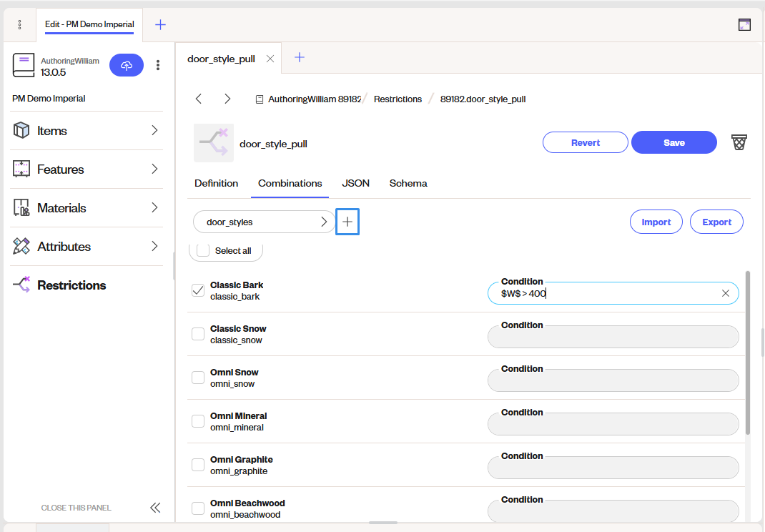Click the Omni Snow condition field
Viewport: 765px width, 532px height.
point(613,380)
